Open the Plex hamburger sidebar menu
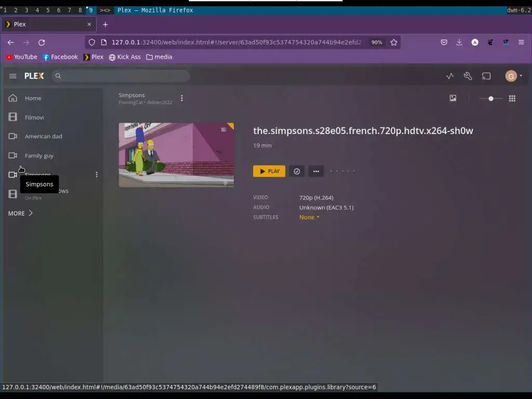This screenshot has width=532, height=399. click(x=12, y=76)
